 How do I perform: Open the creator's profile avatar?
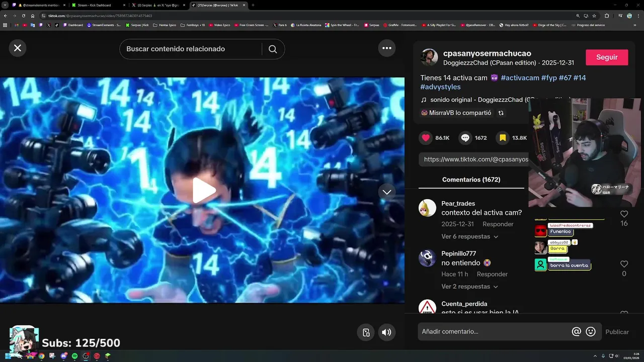click(x=429, y=57)
